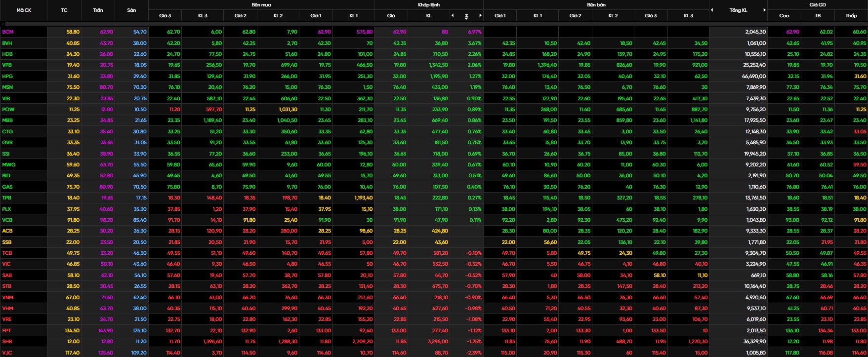Open the VCB stock symbol

click(7, 220)
